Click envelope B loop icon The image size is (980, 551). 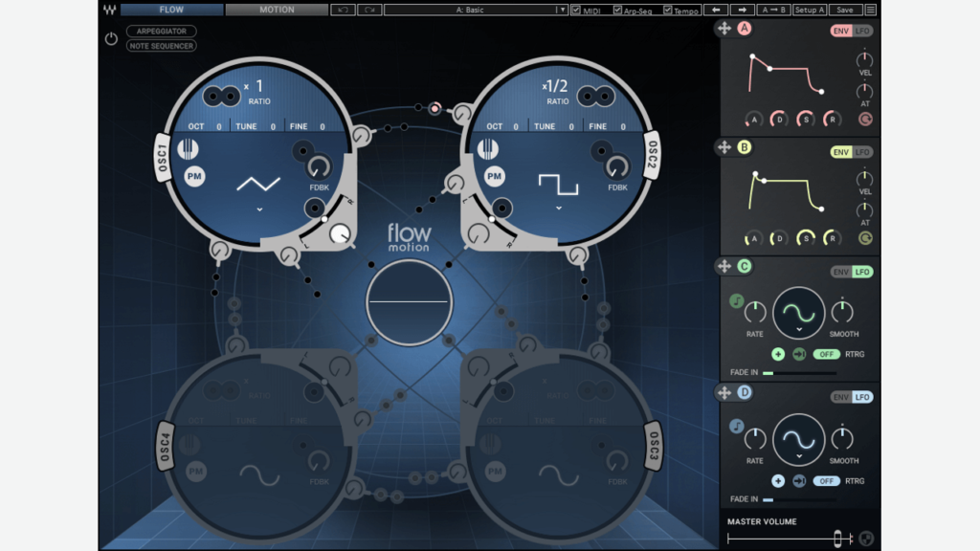tap(865, 238)
